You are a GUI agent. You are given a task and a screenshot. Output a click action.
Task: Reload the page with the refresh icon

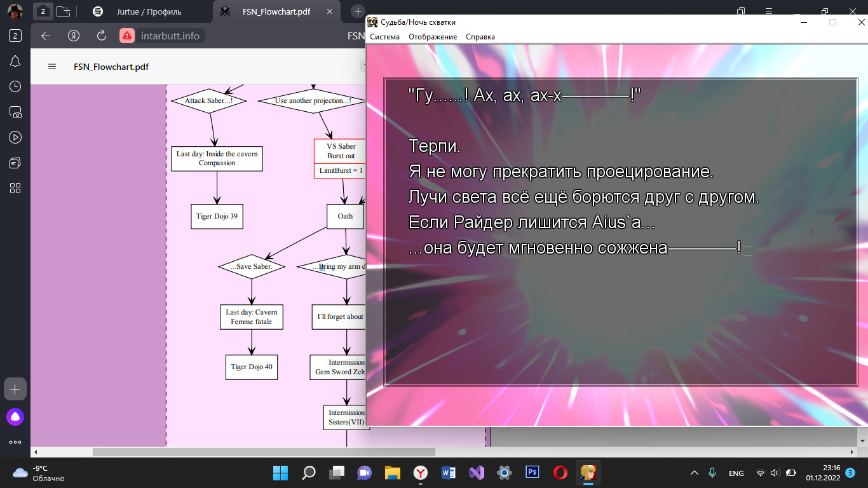[101, 36]
